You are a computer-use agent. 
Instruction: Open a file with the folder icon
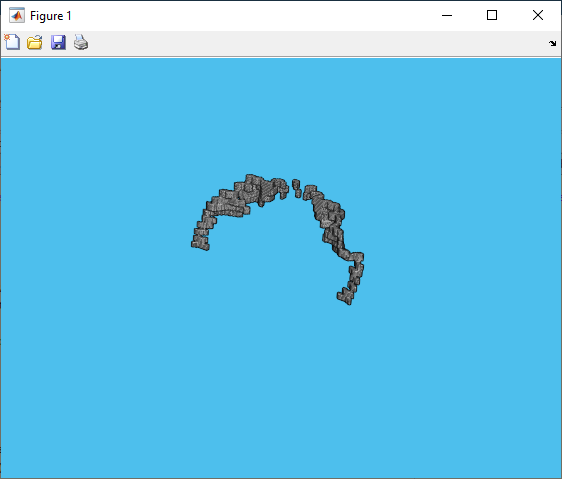[x=35, y=42]
